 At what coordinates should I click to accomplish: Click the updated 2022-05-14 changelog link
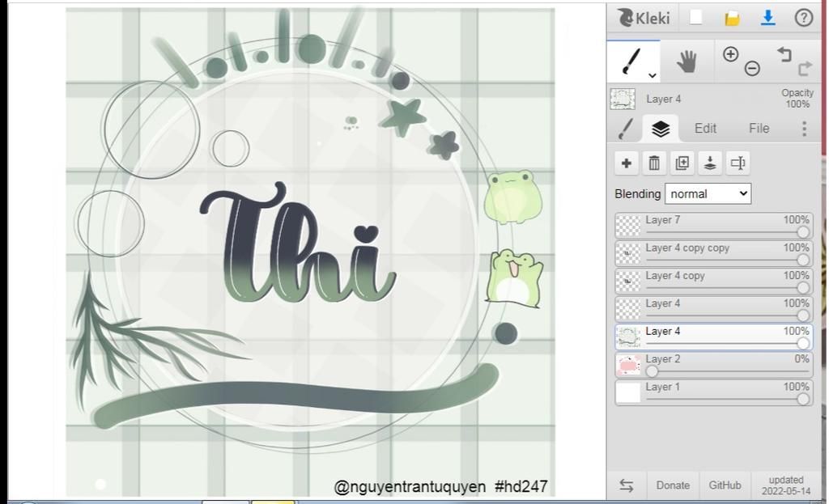click(785, 485)
